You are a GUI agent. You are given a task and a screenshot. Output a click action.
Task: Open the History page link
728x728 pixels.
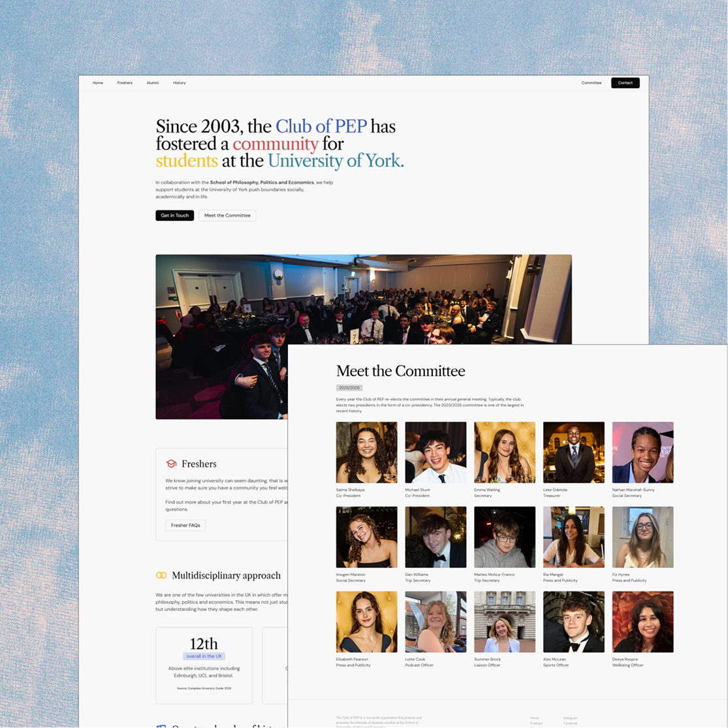tap(180, 83)
